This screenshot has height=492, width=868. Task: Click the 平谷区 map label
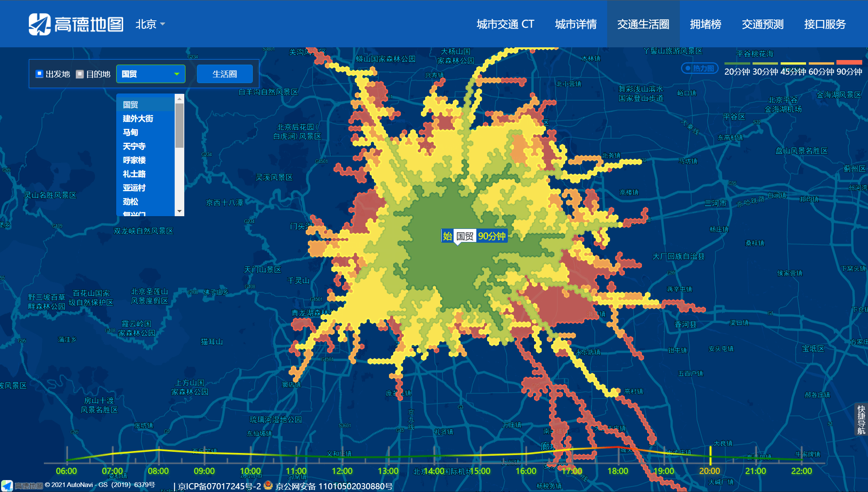click(x=734, y=117)
